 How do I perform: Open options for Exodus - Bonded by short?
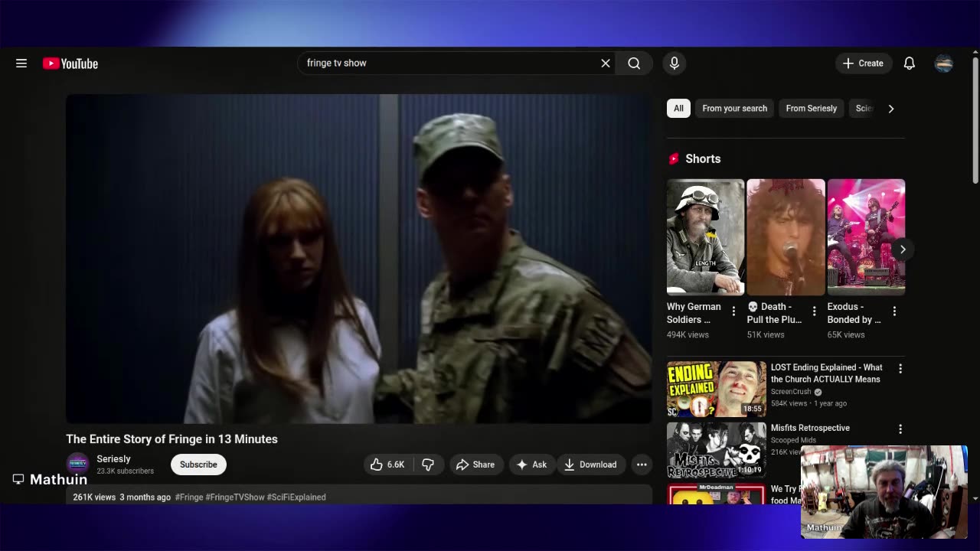(x=894, y=311)
